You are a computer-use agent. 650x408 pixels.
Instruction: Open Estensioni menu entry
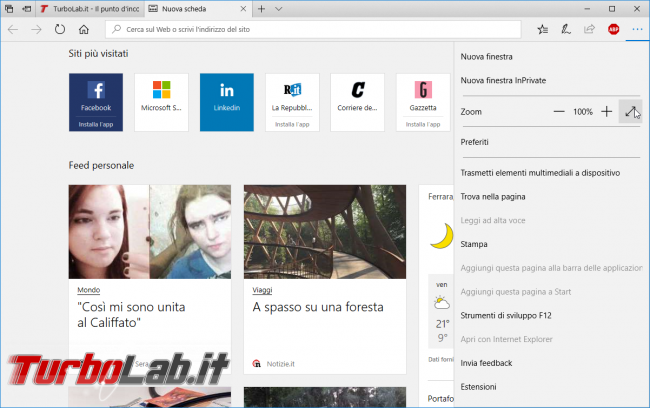click(478, 387)
